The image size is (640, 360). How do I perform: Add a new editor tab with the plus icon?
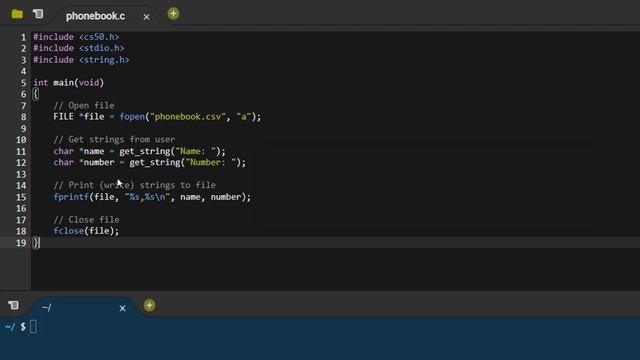click(x=173, y=14)
